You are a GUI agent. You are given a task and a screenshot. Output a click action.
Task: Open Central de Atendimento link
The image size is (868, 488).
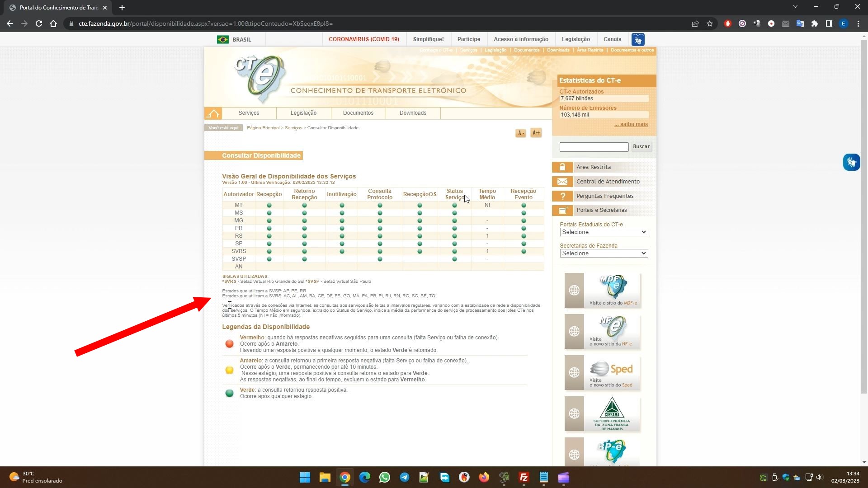pos(608,182)
